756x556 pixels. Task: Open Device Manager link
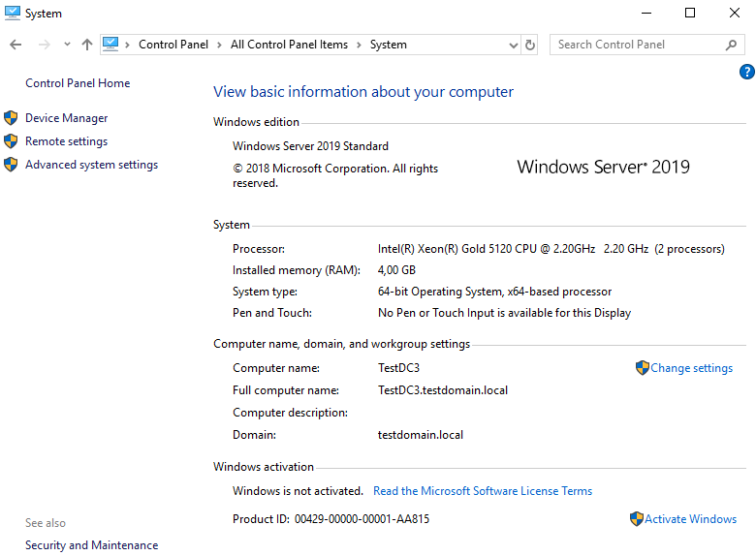pos(67,118)
